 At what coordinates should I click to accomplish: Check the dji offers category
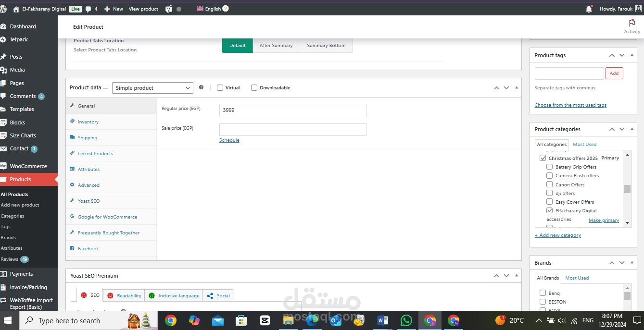tap(549, 193)
